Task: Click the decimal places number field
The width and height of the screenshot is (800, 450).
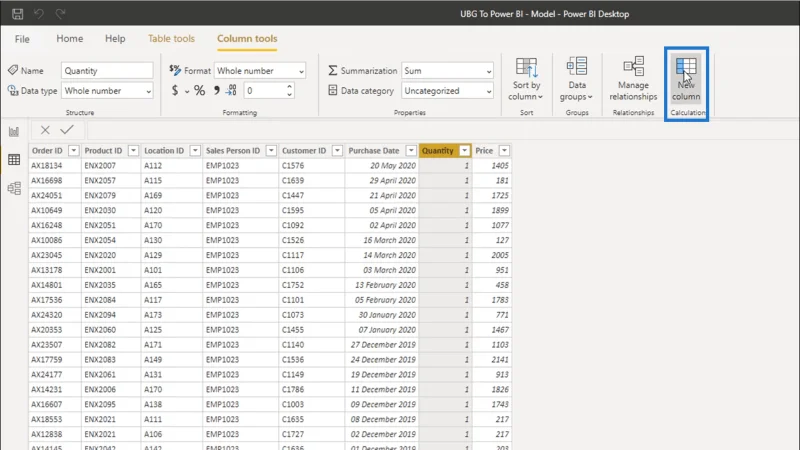Action: 263,91
